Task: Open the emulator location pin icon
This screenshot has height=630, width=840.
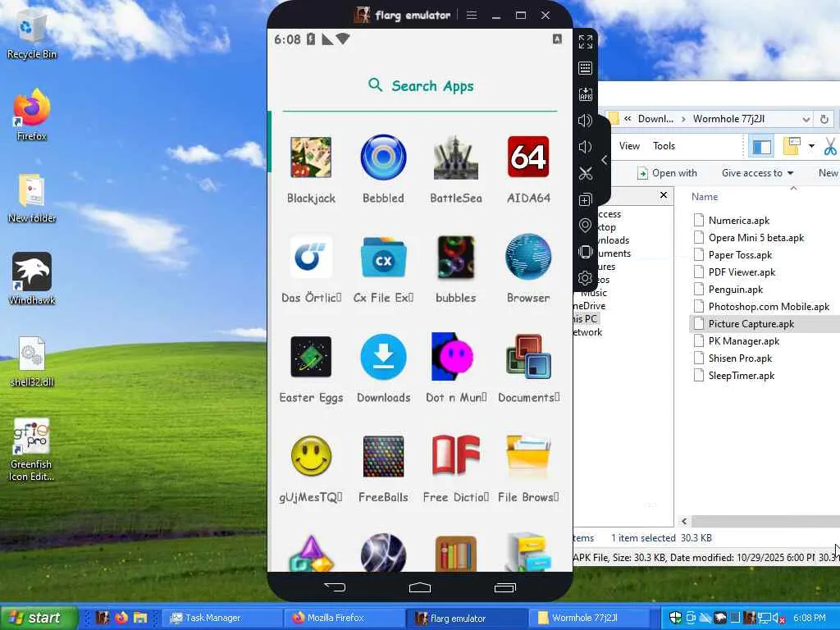Action: click(586, 226)
